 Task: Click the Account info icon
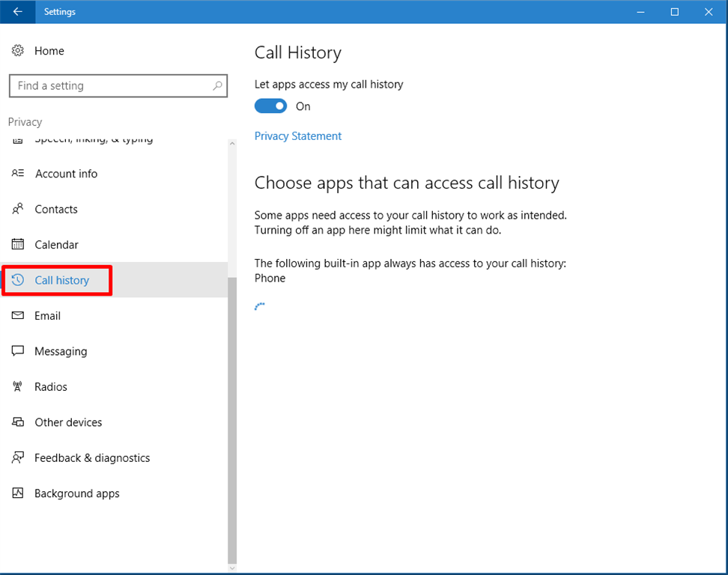18,174
